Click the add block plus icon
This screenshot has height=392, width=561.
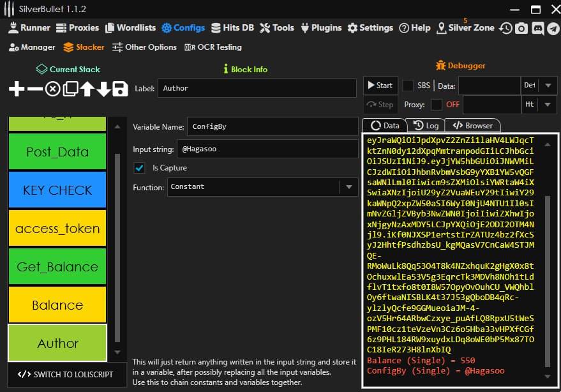pos(17,89)
